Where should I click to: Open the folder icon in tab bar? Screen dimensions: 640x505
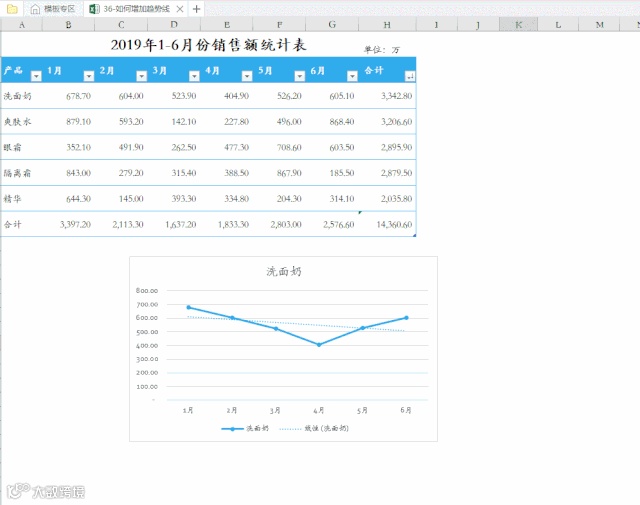click(12, 9)
